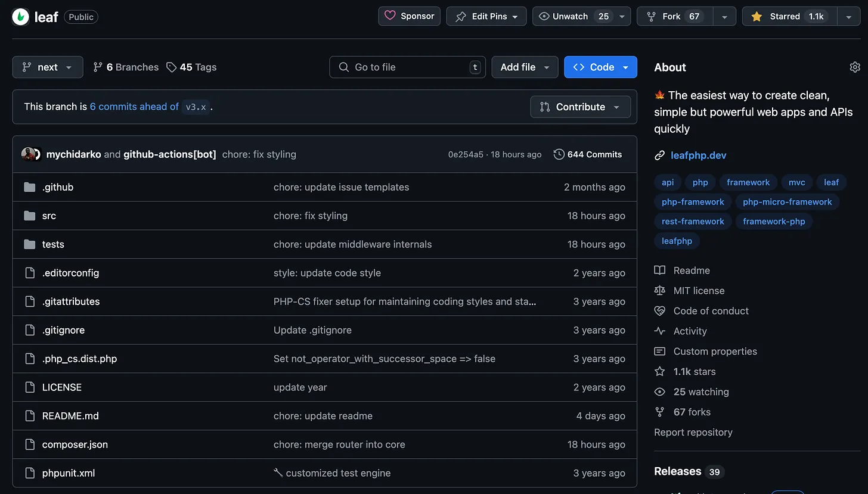
Task: Open github-actions[bot] author link
Action: 170,154
